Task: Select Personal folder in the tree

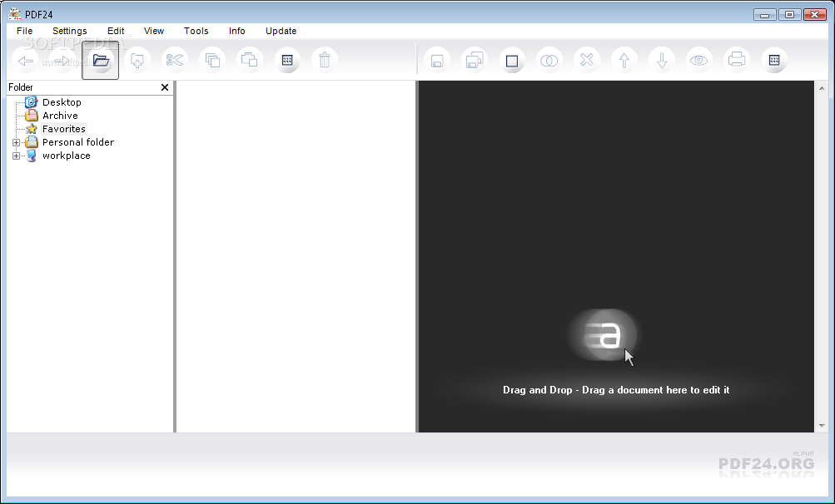Action: point(78,142)
